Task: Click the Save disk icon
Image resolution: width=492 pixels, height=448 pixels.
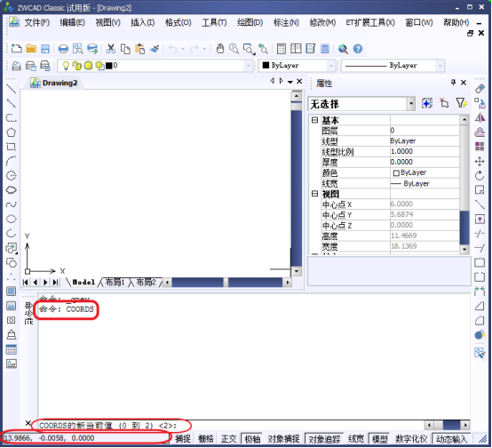Action: [45, 49]
